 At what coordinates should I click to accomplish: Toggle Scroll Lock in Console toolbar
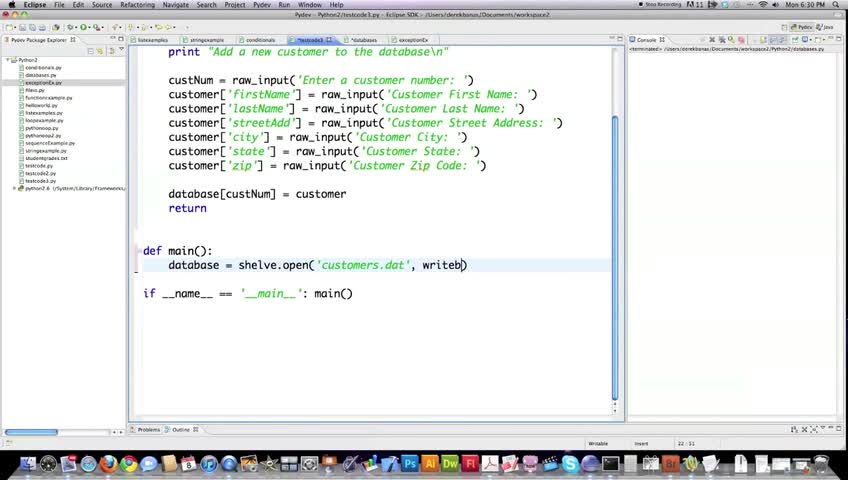(763, 39)
